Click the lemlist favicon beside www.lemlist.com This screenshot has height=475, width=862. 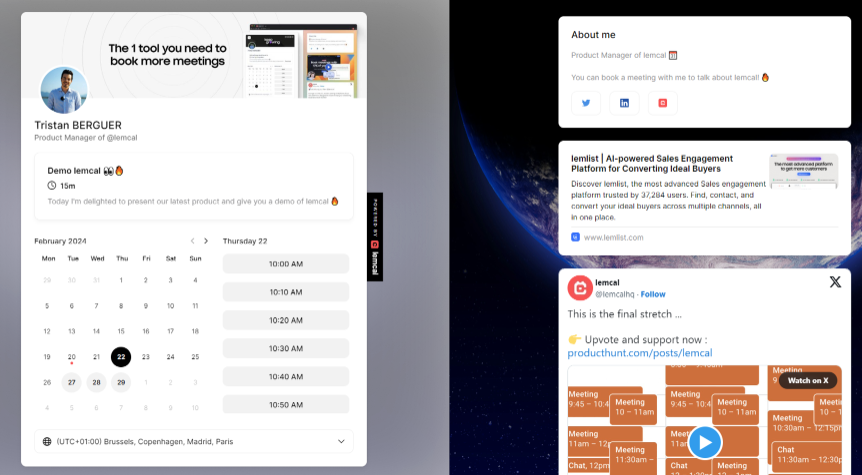click(x=576, y=238)
